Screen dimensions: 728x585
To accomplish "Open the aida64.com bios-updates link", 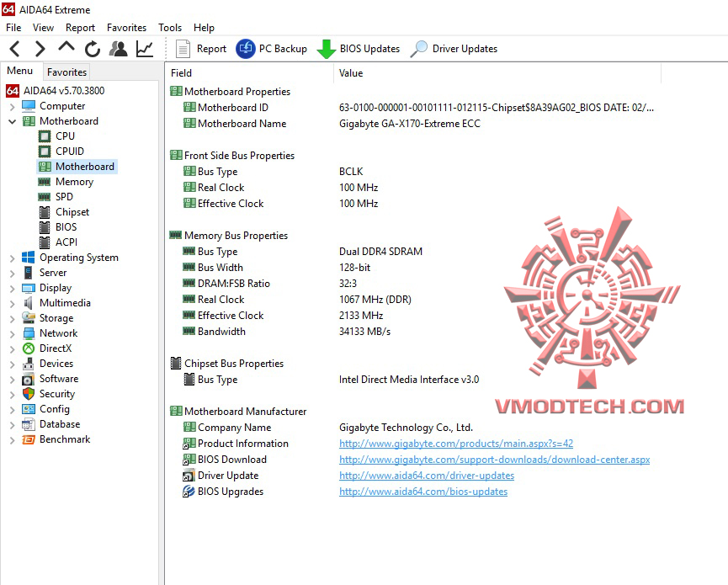I will (423, 492).
